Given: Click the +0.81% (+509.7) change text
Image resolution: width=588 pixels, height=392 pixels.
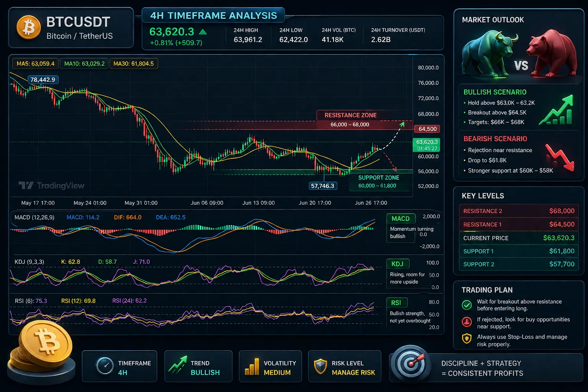Looking at the screenshot, I should (176, 43).
